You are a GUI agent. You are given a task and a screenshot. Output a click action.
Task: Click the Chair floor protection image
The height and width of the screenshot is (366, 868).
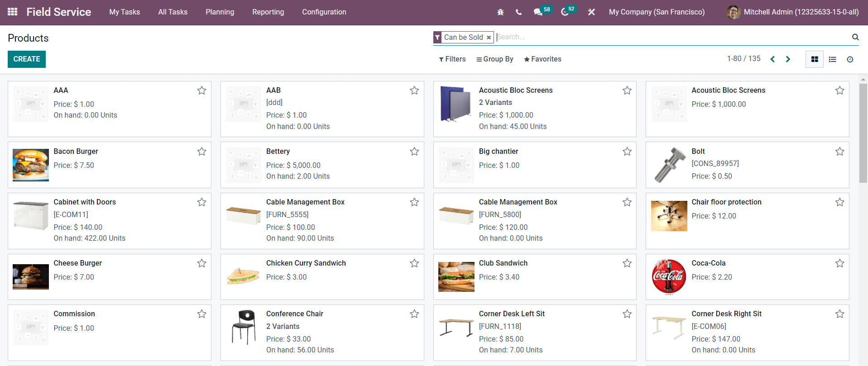click(669, 216)
